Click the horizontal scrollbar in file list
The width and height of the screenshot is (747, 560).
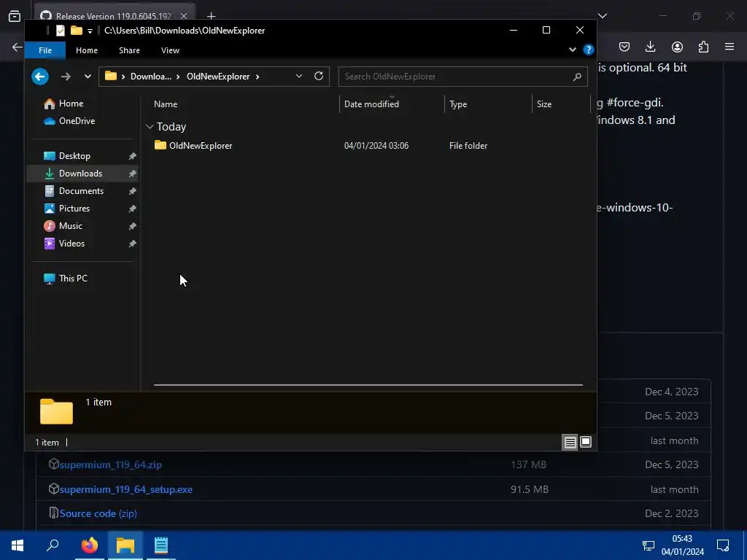[x=368, y=385]
